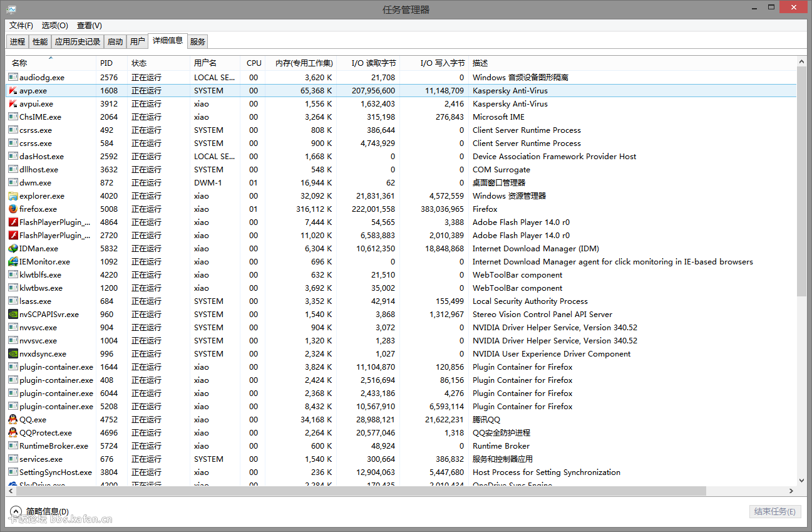This screenshot has width=812, height=532.
Task: Click the dasHost.exe process icon
Action: click(13, 156)
